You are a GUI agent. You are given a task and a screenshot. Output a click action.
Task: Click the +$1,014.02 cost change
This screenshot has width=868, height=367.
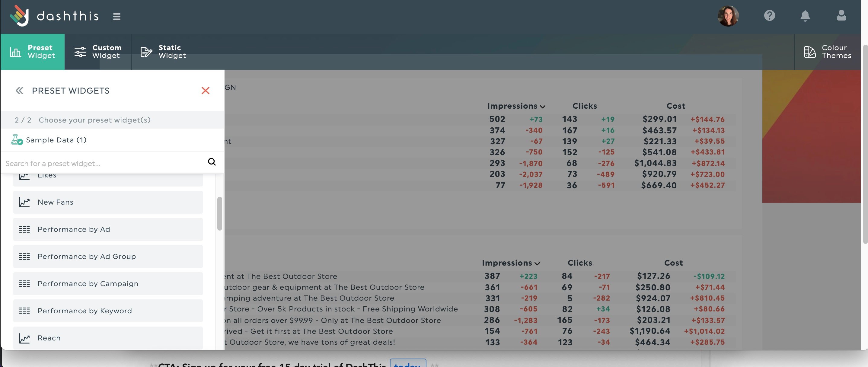[704, 331]
